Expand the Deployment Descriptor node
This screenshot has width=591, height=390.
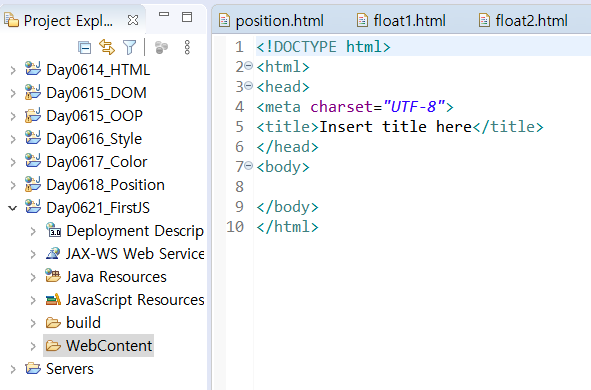[x=33, y=231]
